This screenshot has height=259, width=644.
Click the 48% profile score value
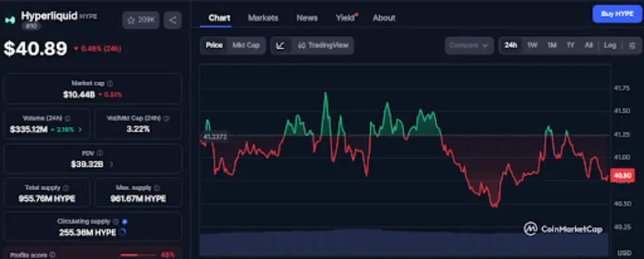coord(168,255)
